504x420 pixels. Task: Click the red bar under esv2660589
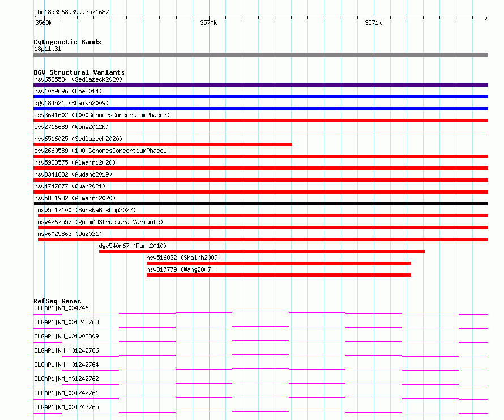260,156
